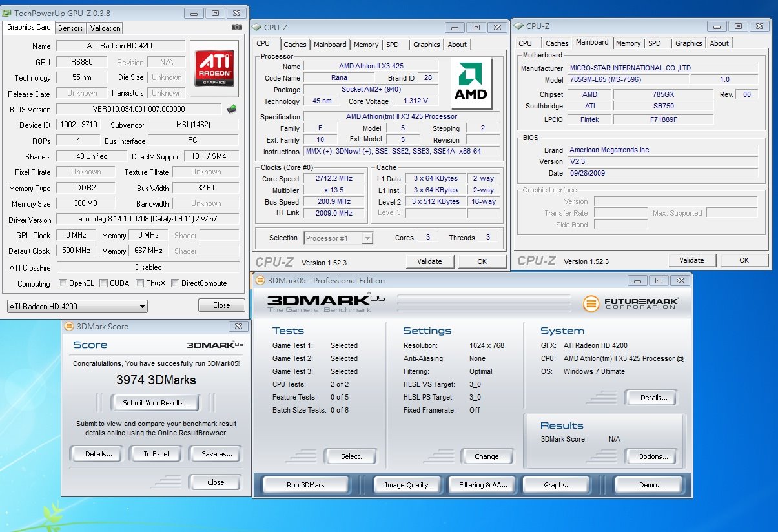
Task: Click the Driver Version field in GPU-Z
Action: 148,220
